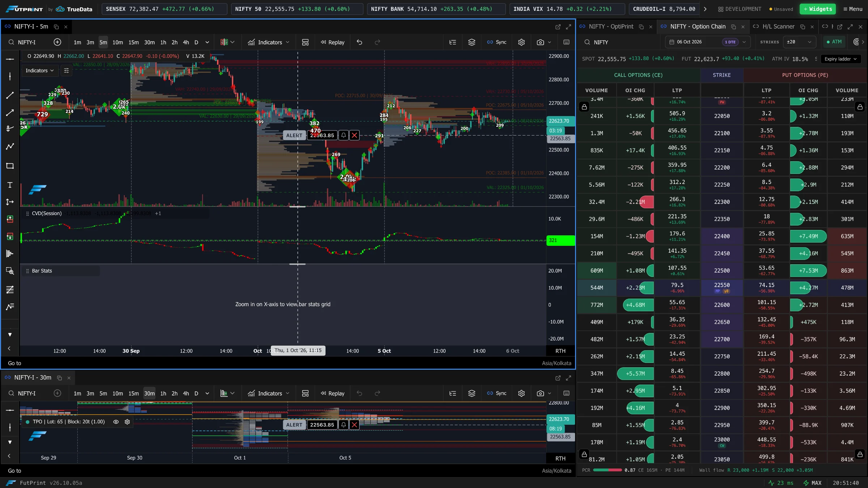Open the zoom magnifier tool in sidebar
Viewport: 868px width, 488px height.
[10, 271]
